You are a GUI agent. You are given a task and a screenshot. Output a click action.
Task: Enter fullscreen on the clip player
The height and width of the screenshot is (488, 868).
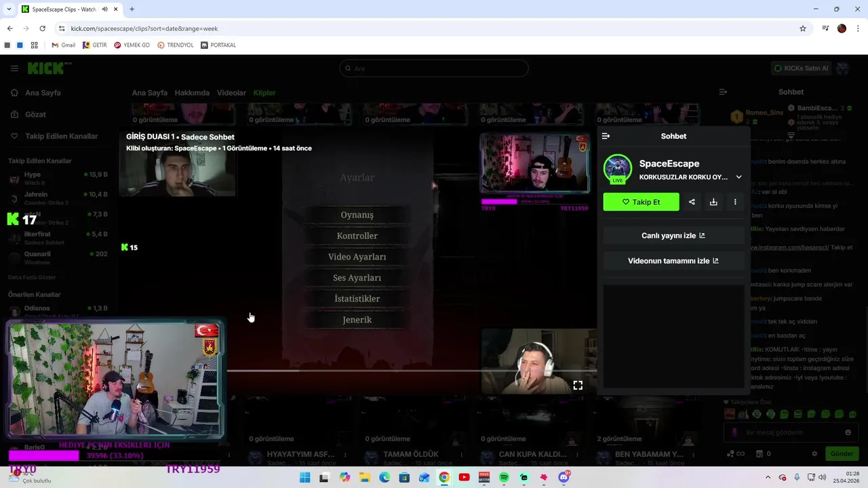pyautogui.click(x=578, y=385)
